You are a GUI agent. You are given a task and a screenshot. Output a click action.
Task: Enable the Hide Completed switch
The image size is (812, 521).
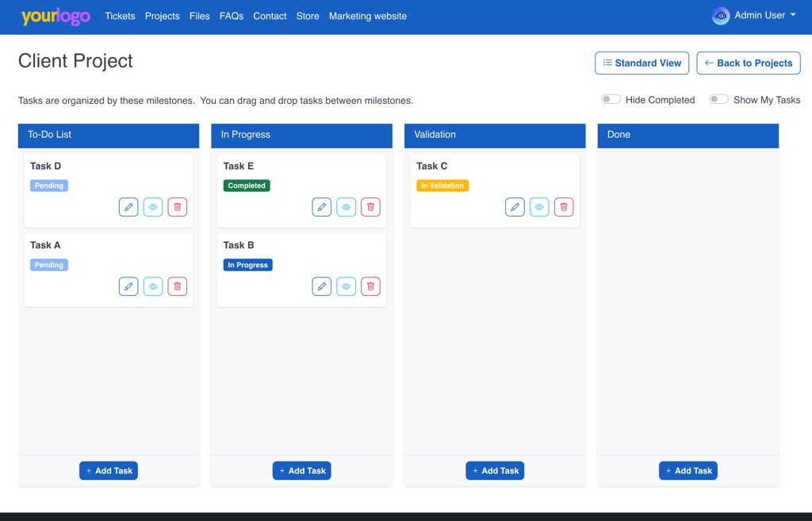pyautogui.click(x=611, y=100)
